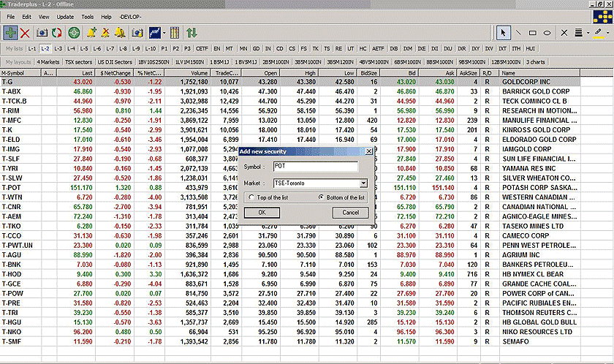Open the blue chart icon

155,33
